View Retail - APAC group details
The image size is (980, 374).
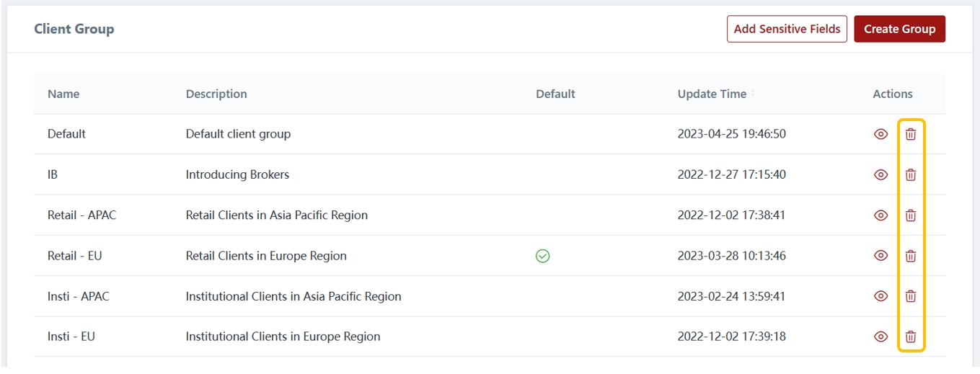880,215
